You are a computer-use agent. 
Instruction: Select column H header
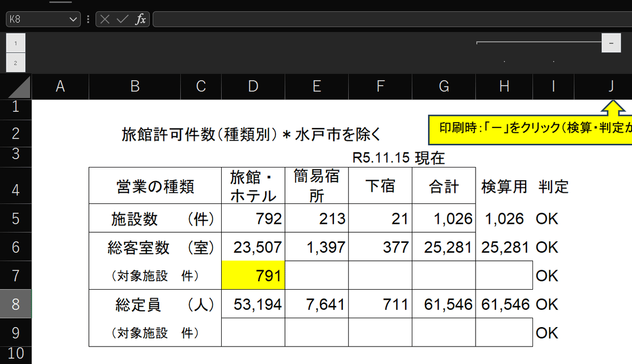coord(504,86)
